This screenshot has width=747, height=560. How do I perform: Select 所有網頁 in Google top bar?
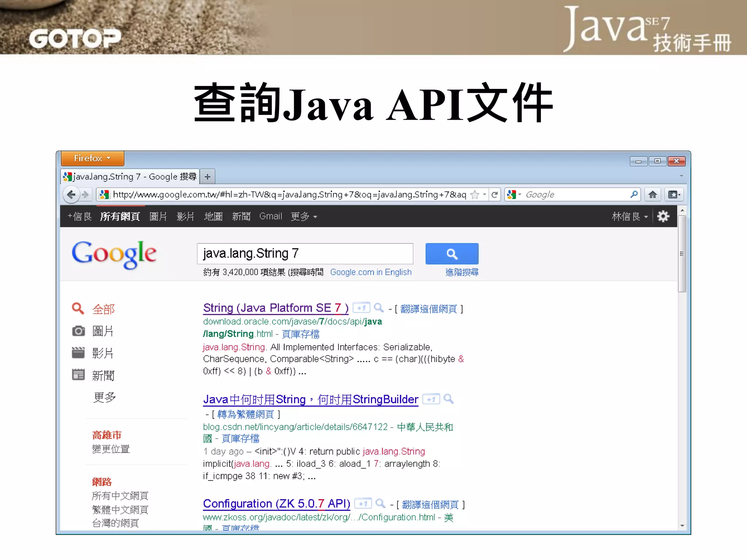[x=120, y=217]
